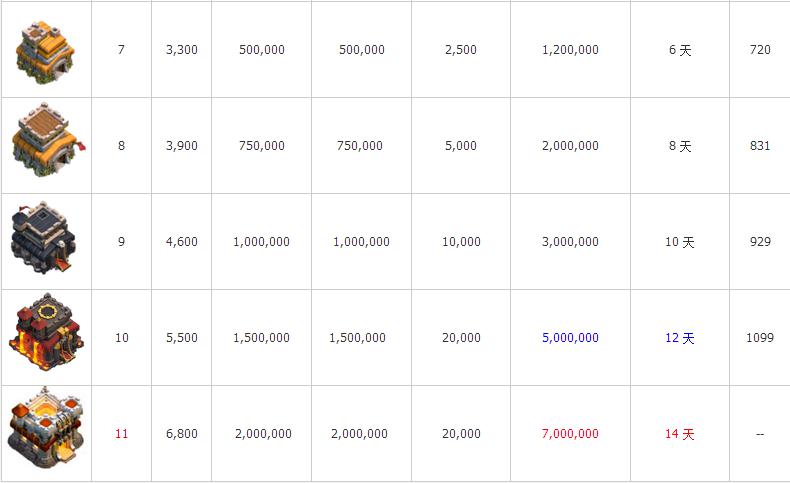Click the 3,900 hitpoints cell
Screen dimensions: 790x483
coord(181,146)
